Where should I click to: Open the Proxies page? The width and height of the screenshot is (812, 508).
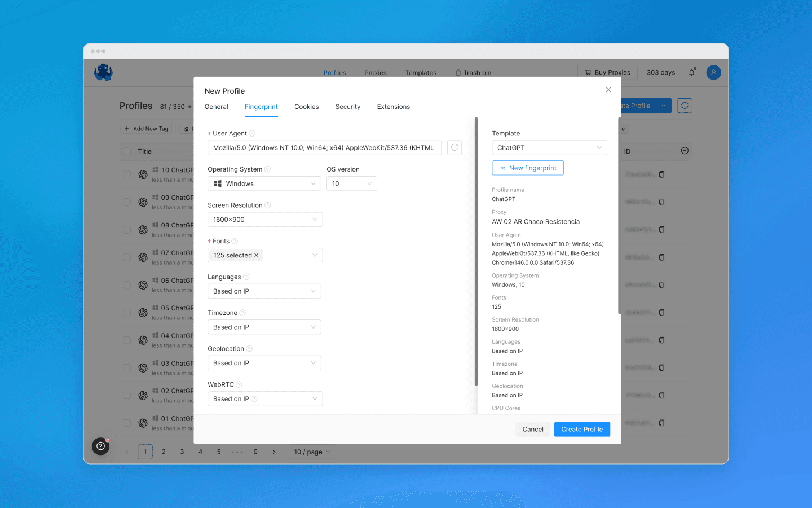[376, 73]
